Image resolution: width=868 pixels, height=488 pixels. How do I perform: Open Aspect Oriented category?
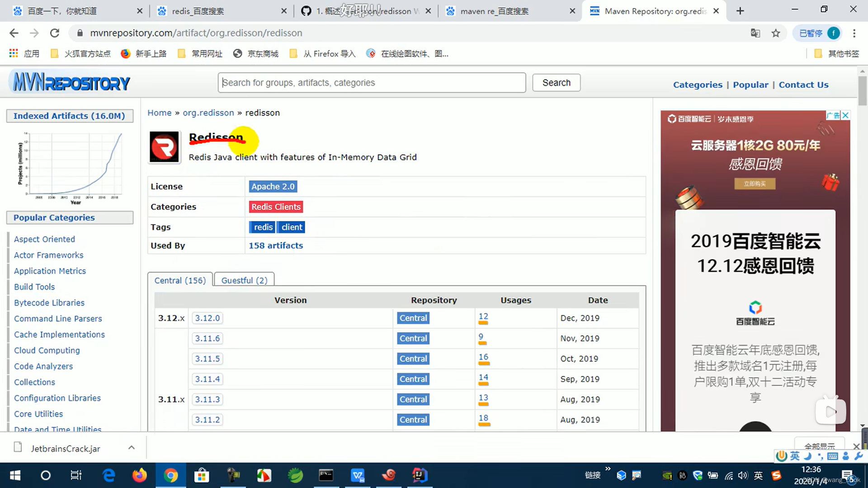[x=44, y=239]
